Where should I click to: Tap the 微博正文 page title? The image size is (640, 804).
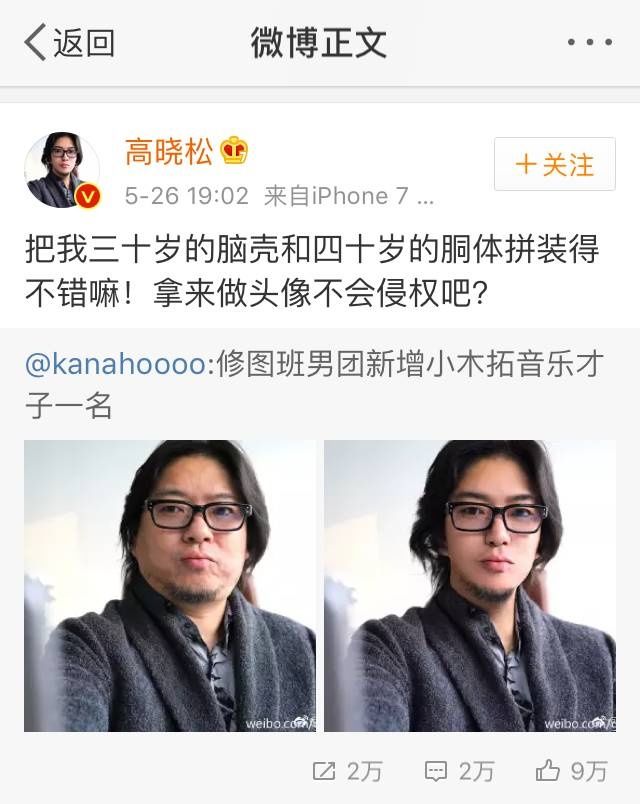(318, 43)
